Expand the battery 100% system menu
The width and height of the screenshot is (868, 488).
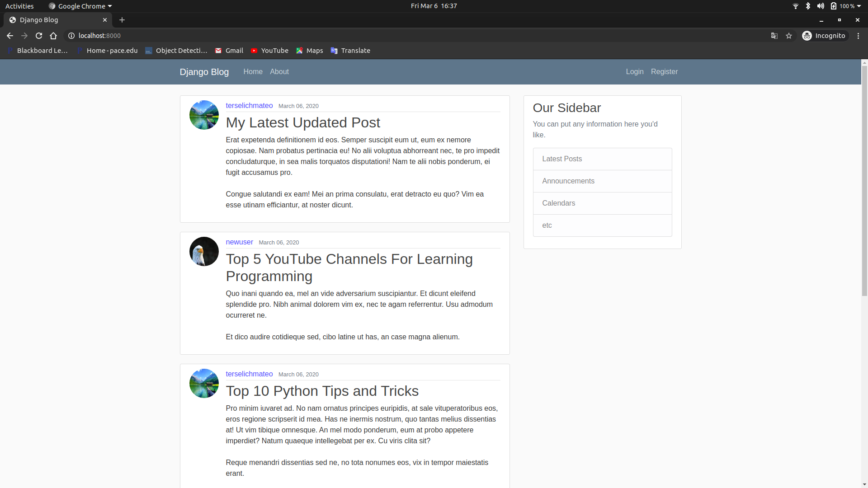pyautogui.click(x=846, y=6)
